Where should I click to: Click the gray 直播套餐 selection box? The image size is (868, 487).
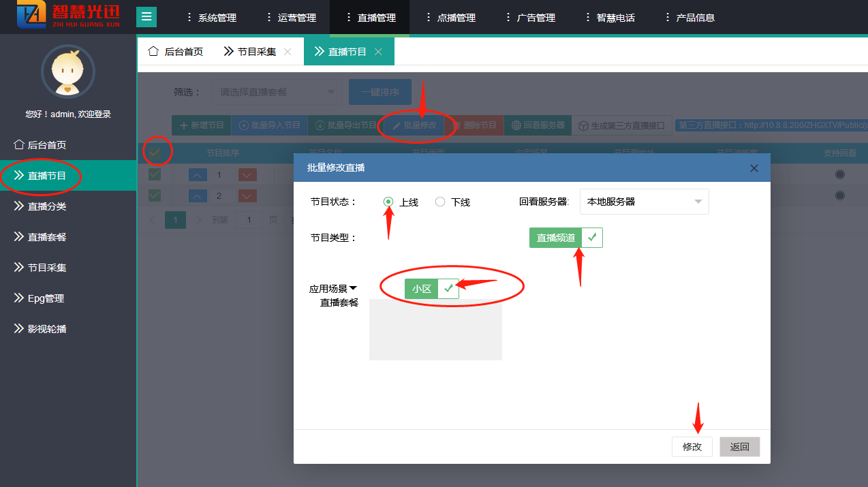pyautogui.click(x=435, y=330)
